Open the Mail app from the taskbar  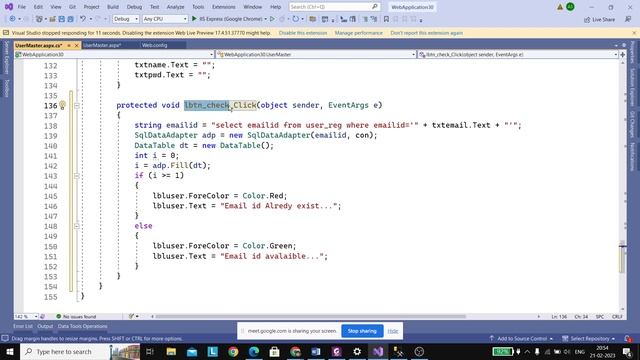tap(192, 351)
